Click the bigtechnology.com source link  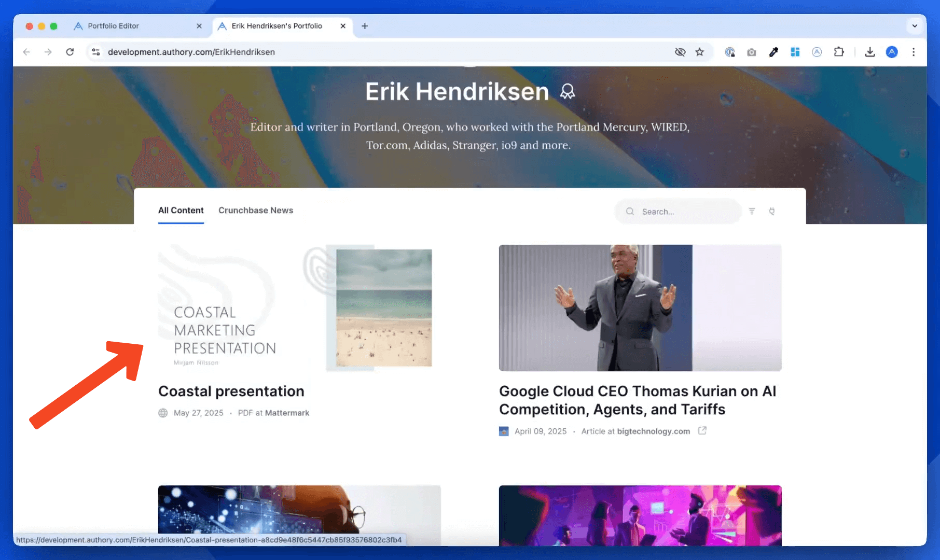pos(653,431)
